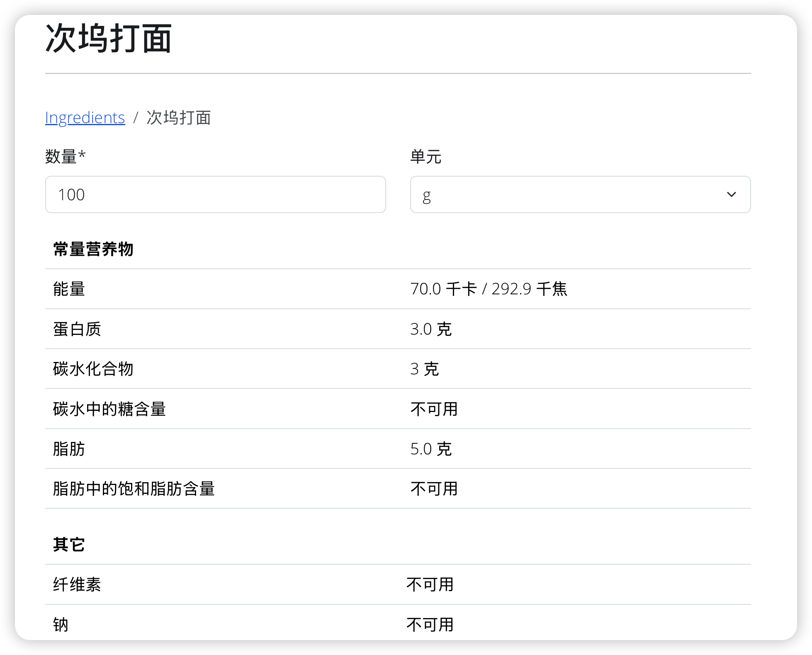
Task: Click the 碳水化合物 row label
Action: click(93, 369)
